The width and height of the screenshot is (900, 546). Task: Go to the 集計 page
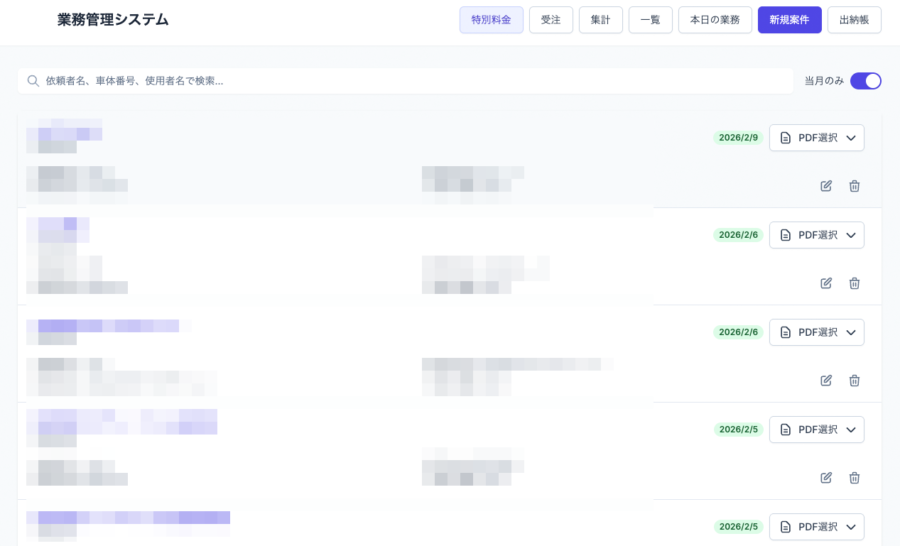coord(601,20)
